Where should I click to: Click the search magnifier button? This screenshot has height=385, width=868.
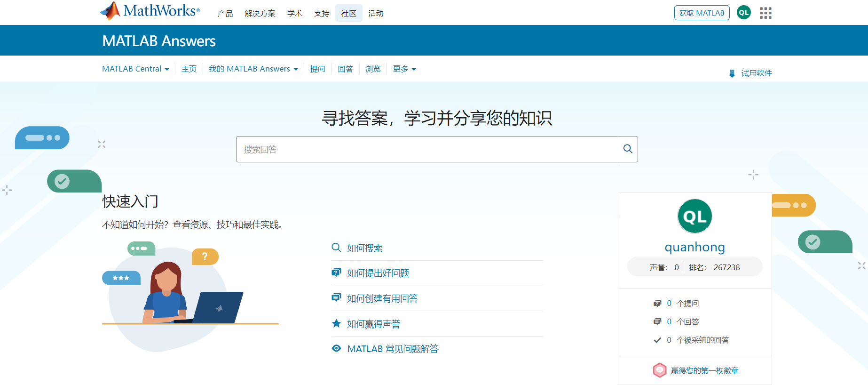coord(627,149)
